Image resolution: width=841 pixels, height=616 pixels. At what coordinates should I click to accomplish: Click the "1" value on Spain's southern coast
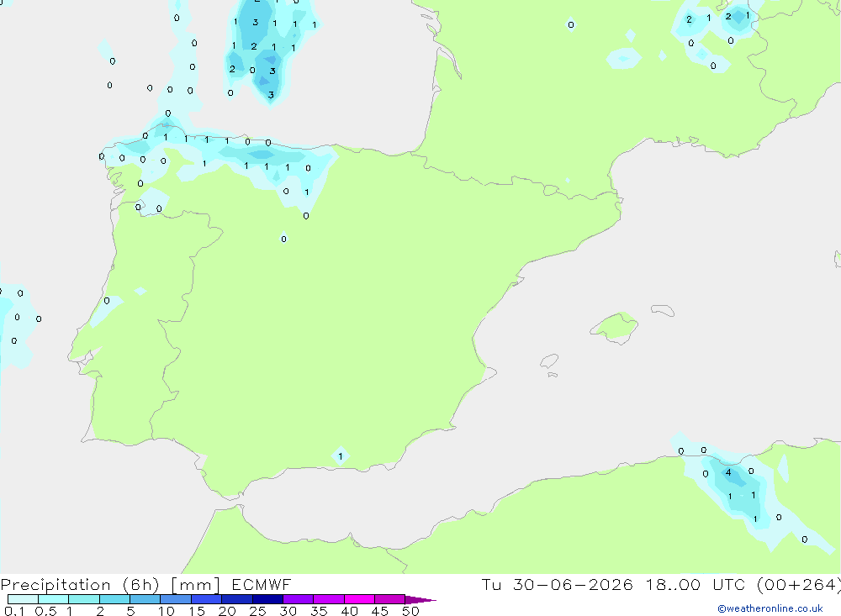(340, 457)
